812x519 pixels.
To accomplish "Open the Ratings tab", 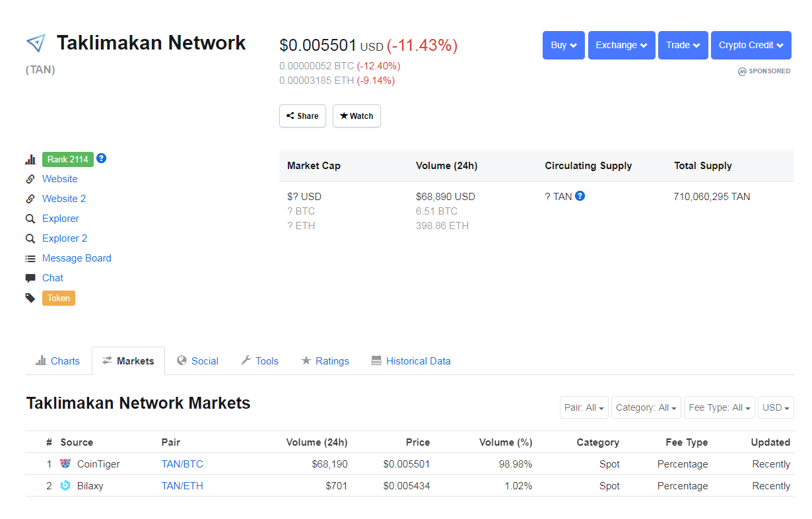I will pyautogui.click(x=325, y=361).
